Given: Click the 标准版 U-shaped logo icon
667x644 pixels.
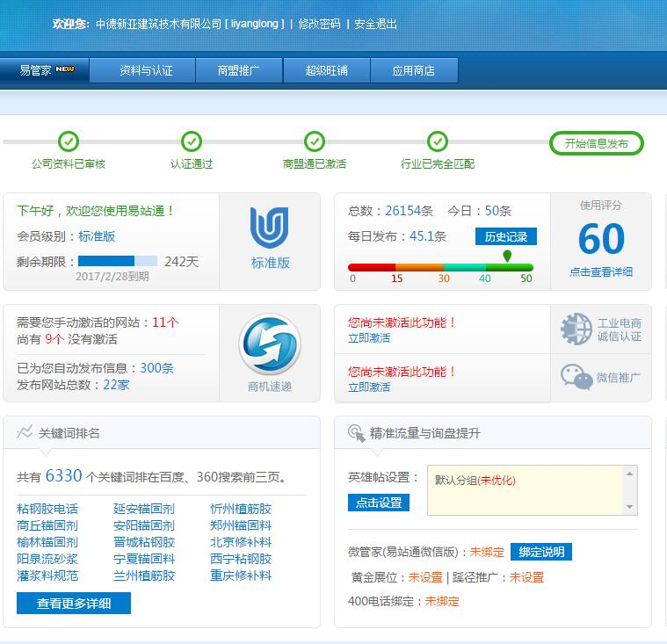Looking at the screenshot, I should click(x=269, y=228).
